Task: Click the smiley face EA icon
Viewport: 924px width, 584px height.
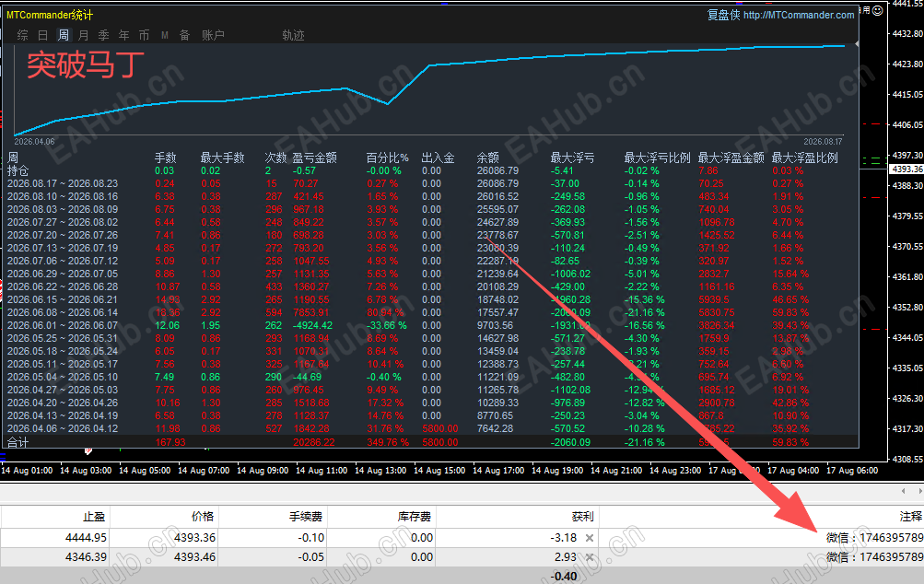Action: point(878,10)
